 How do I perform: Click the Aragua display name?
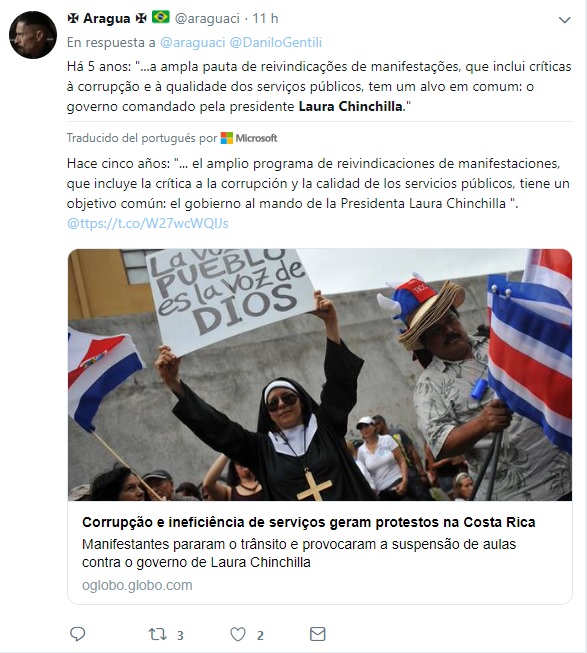(x=107, y=18)
